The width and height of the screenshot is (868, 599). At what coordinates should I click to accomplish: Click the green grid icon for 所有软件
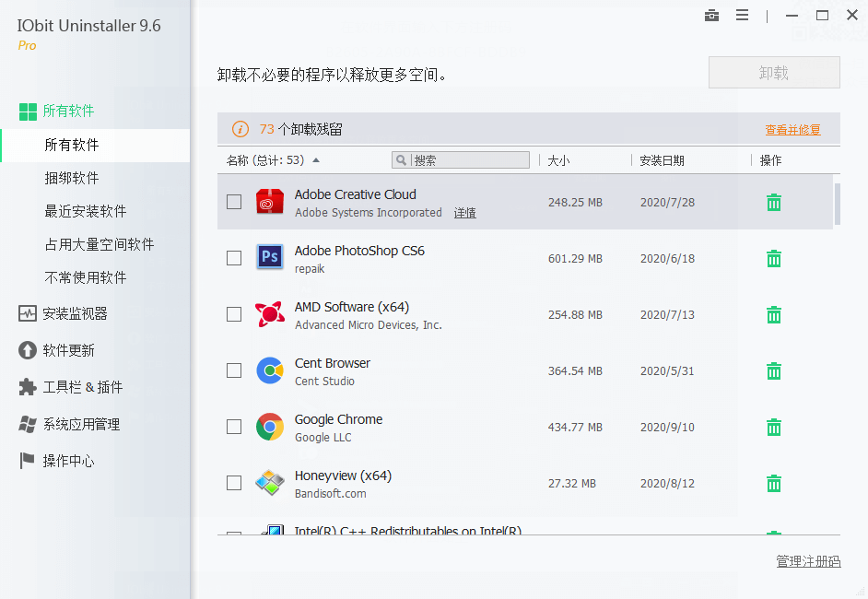pos(28,112)
